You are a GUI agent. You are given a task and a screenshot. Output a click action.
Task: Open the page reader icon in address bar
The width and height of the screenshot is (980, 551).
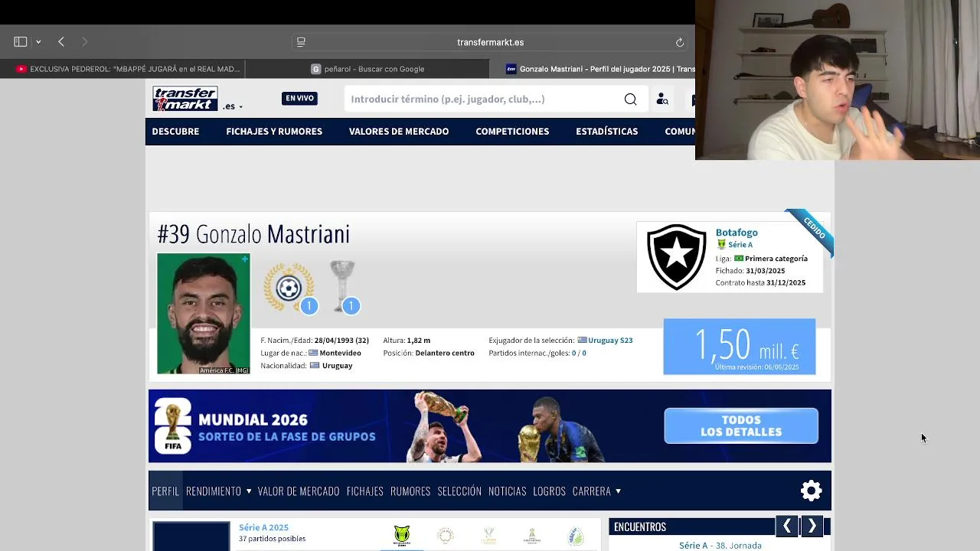302,42
